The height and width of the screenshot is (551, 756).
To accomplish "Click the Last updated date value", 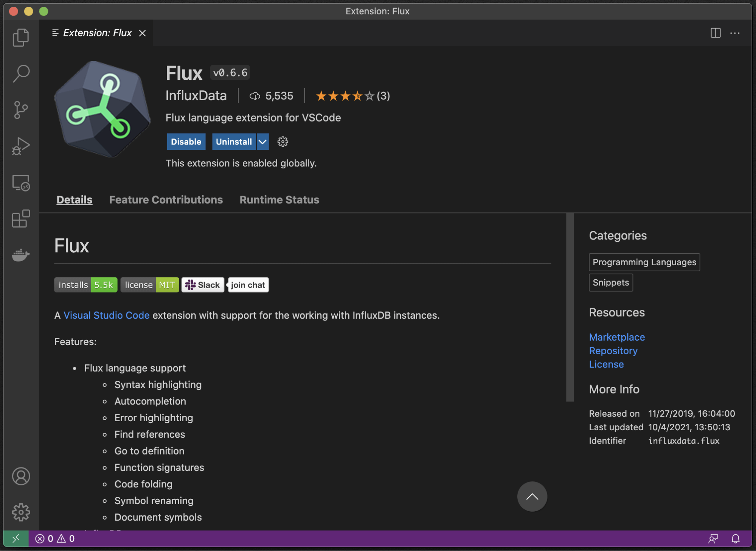I will (x=689, y=427).
